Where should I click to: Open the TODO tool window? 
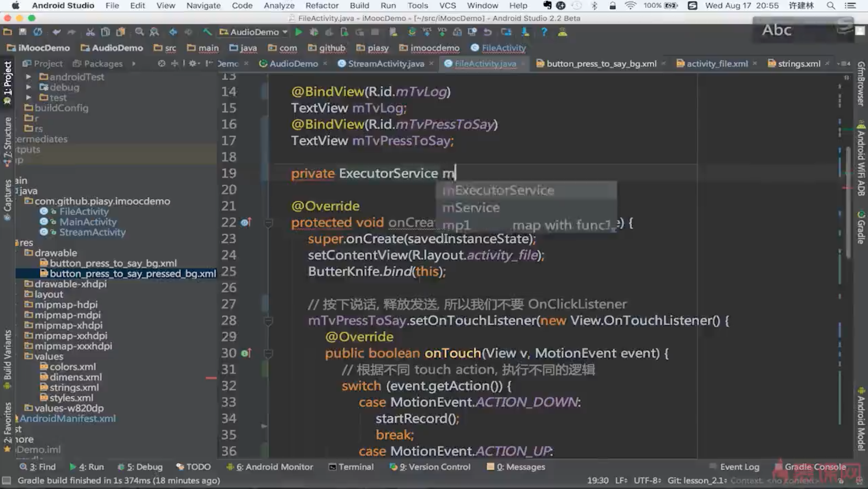[x=193, y=467]
